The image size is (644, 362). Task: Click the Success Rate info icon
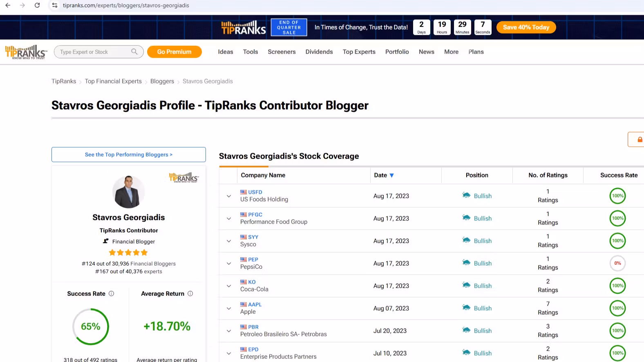point(111,294)
